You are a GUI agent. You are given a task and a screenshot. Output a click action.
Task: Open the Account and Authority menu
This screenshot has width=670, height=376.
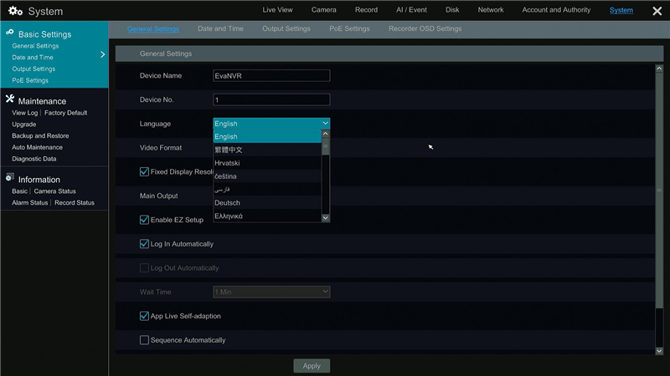[556, 10]
